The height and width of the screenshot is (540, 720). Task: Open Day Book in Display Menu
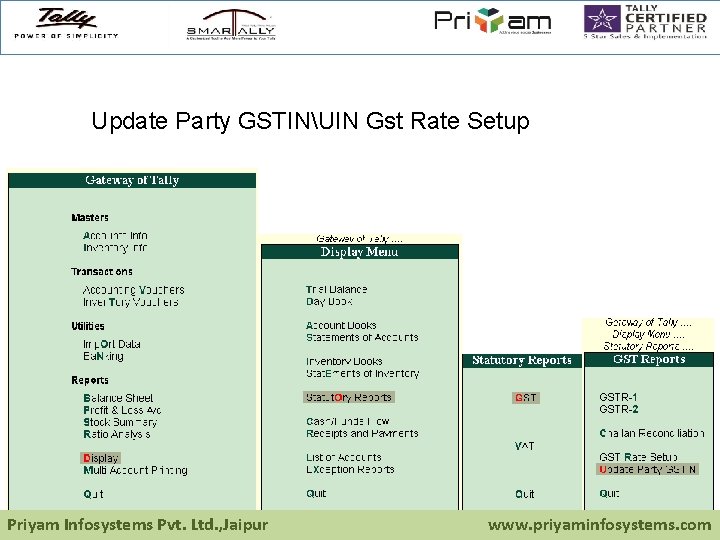click(x=329, y=302)
